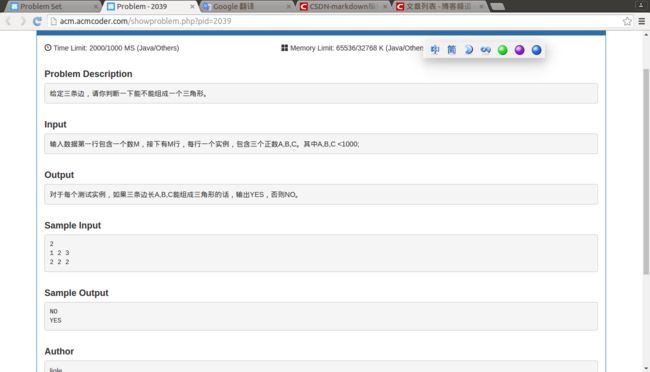Click the purple ball icon on input toolbar
This screenshot has height=372, width=650.
[519, 50]
